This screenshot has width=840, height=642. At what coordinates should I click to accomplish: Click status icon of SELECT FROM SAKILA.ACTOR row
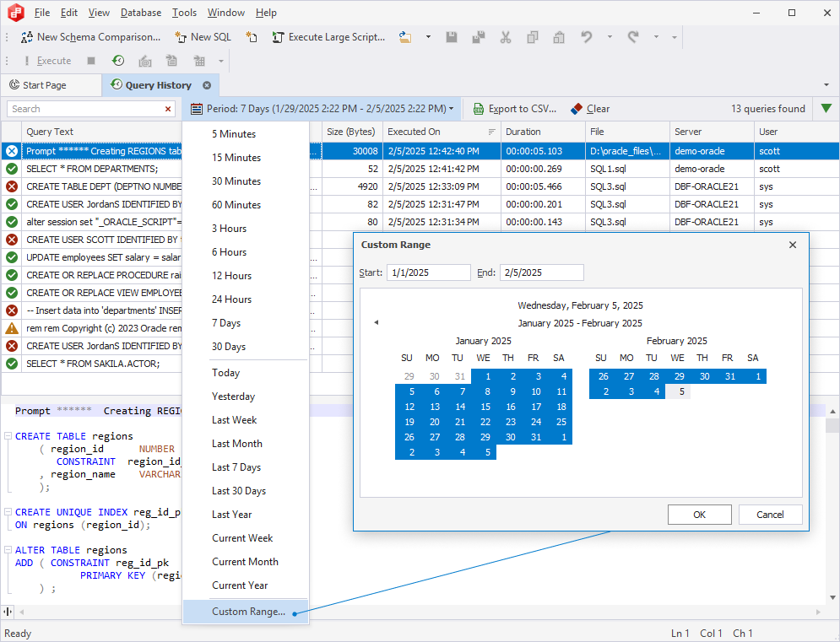point(11,364)
